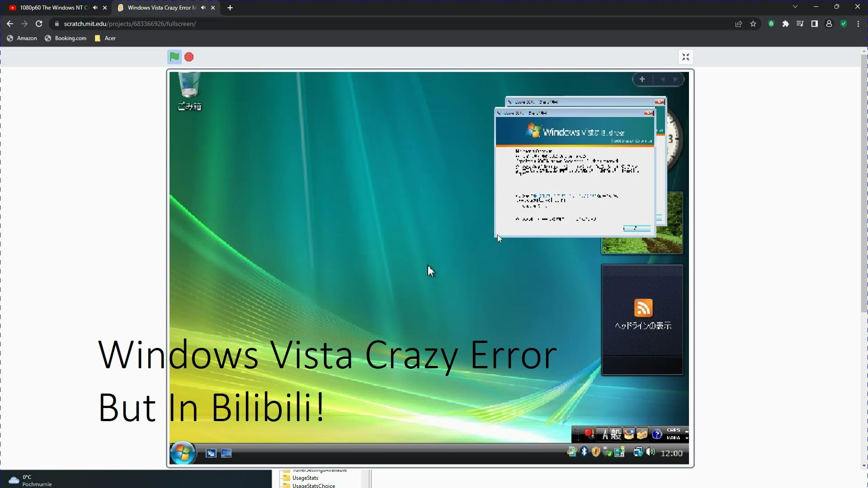868x488 pixels.
Task: Mute the YouTube tab audio icon
Action: coord(95,8)
